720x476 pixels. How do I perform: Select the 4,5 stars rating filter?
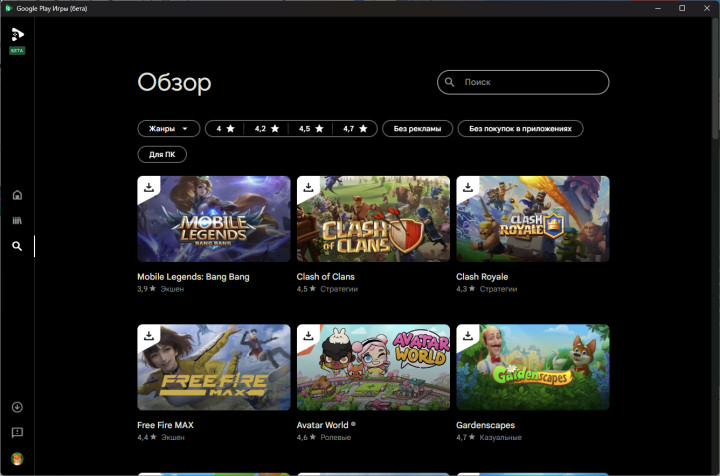pos(311,129)
